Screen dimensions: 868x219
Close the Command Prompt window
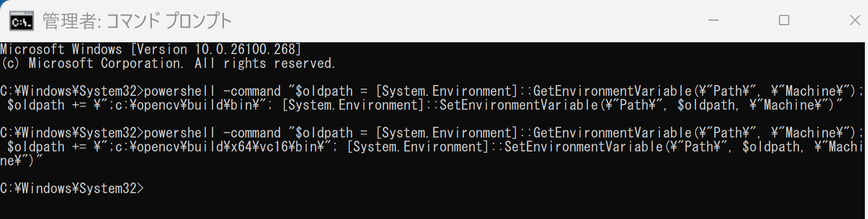(855, 21)
